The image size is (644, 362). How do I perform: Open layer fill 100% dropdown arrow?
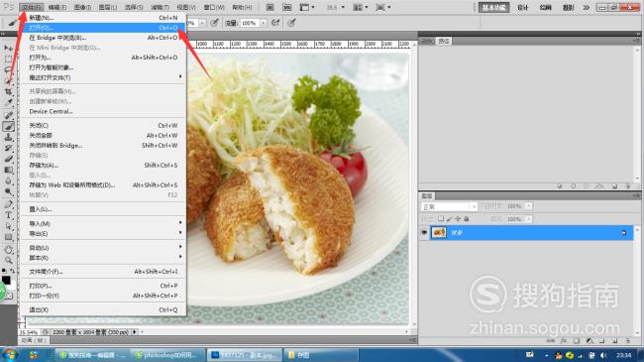[x=529, y=219]
